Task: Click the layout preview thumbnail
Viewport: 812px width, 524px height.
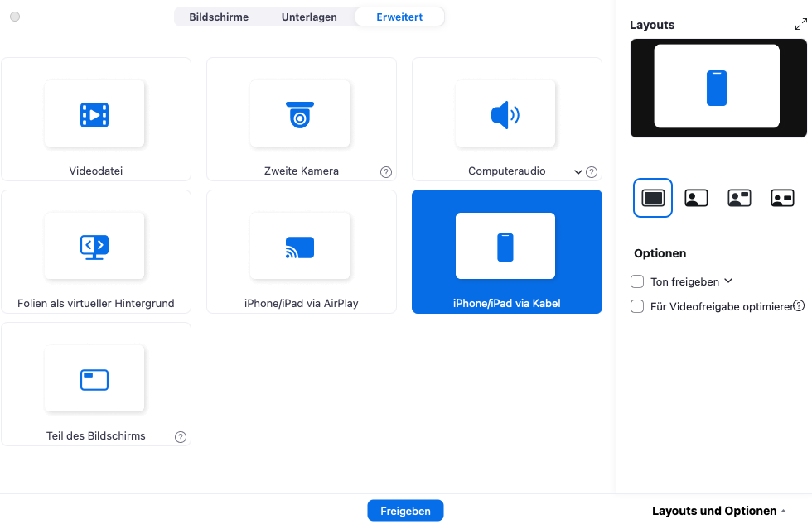Action: [718, 88]
